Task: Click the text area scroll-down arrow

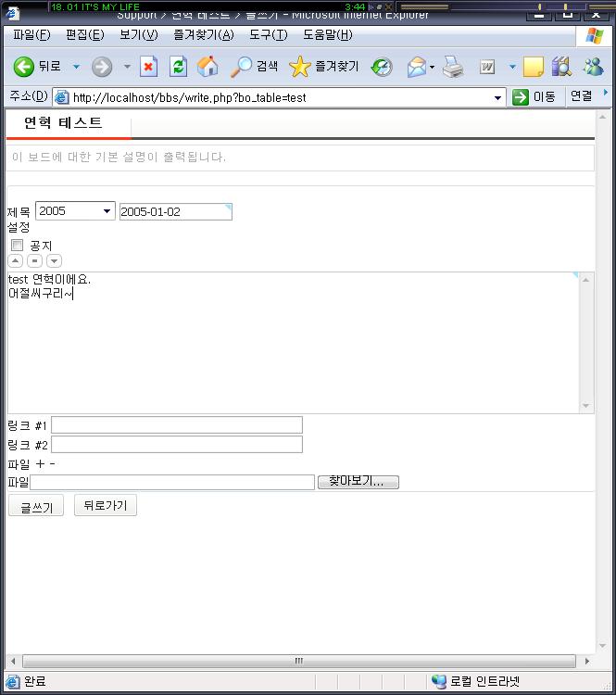Action: (585, 406)
